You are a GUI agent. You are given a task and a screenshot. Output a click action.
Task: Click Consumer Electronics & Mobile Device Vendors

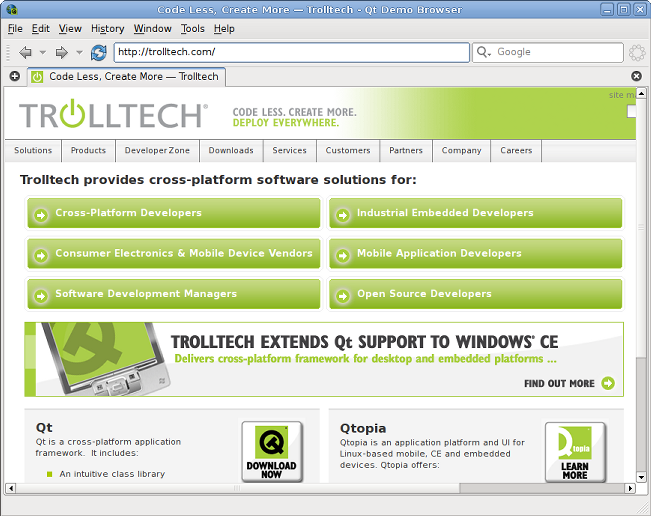(174, 253)
